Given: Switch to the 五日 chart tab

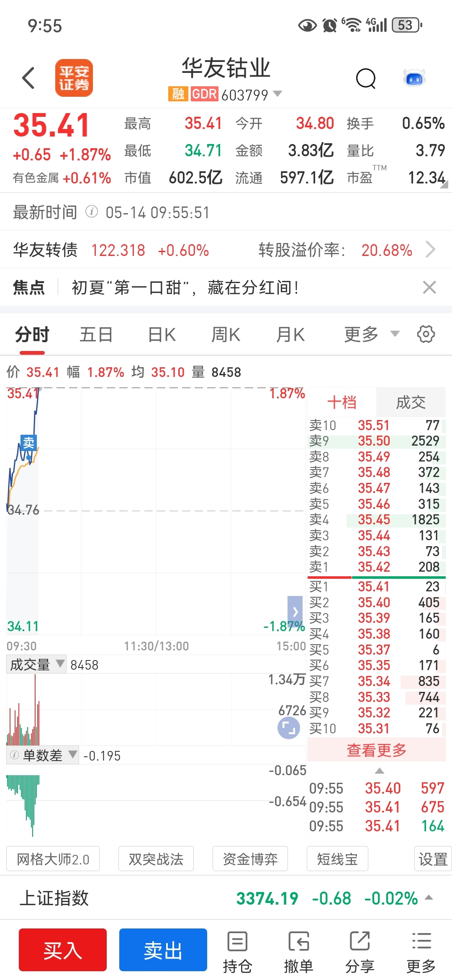Looking at the screenshot, I should click(96, 335).
